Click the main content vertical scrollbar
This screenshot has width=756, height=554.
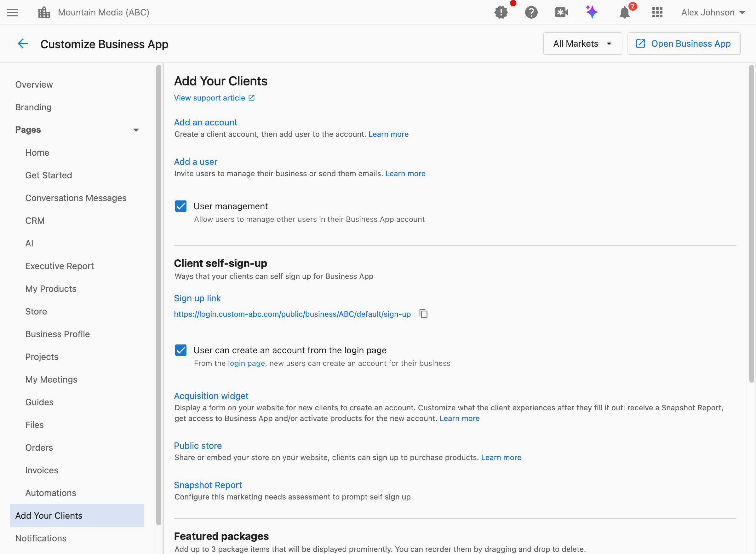751,224
